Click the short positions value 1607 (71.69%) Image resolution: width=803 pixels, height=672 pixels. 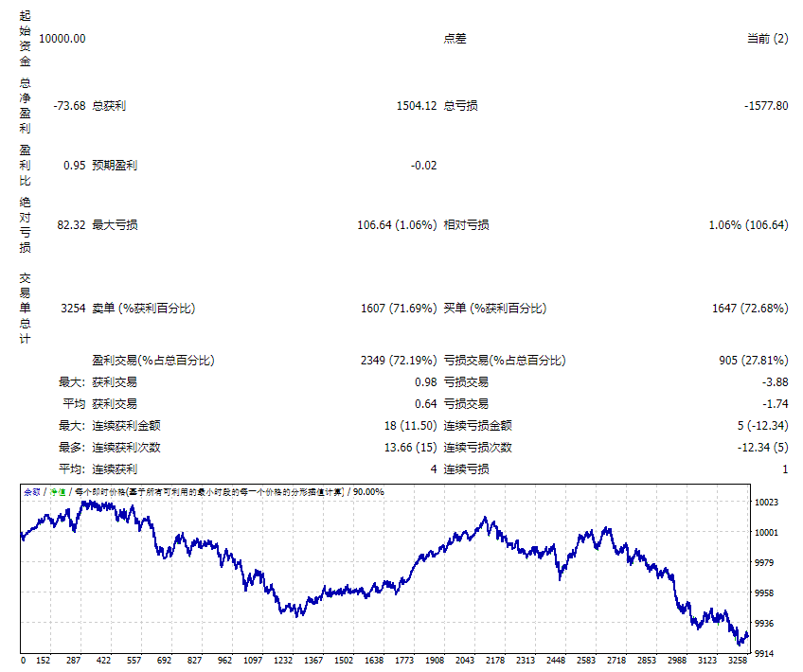(399, 309)
